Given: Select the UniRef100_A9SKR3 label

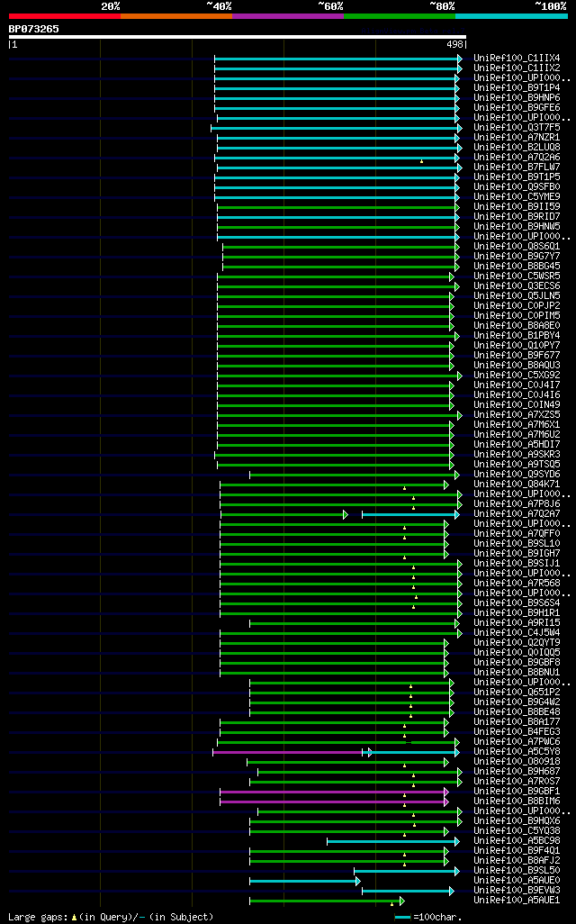Looking at the screenshot, I should [x=517, y=454].
